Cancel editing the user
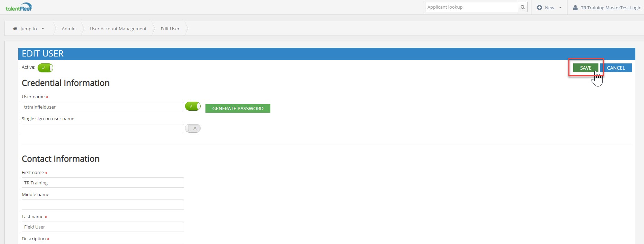 (616, 68)
